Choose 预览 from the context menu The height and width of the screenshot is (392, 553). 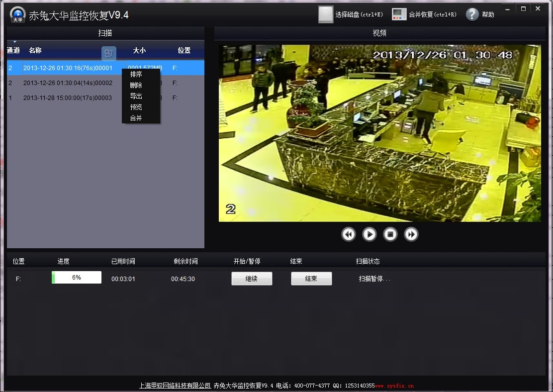tap(136, 107)
